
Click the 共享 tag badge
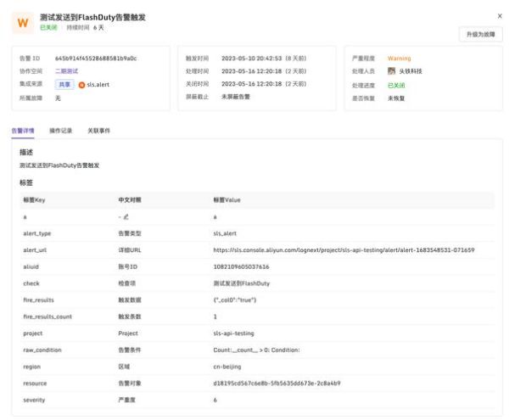[x=64, y=84]
